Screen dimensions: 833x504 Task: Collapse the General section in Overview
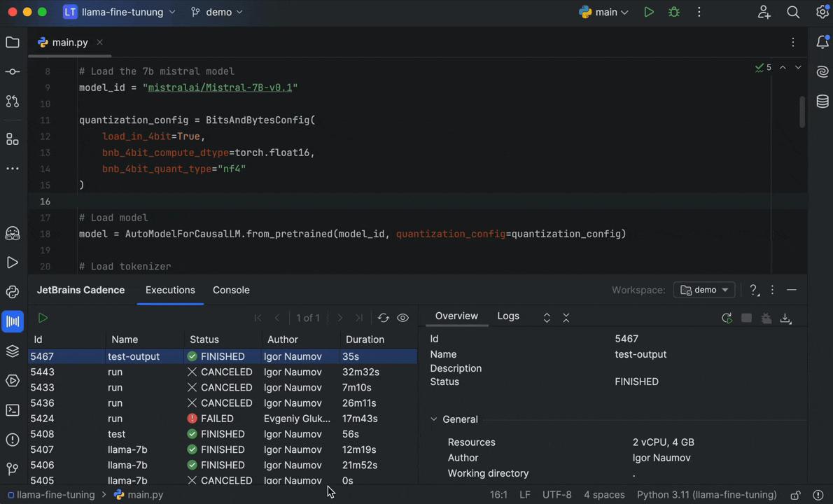click(x=434, y=419)
